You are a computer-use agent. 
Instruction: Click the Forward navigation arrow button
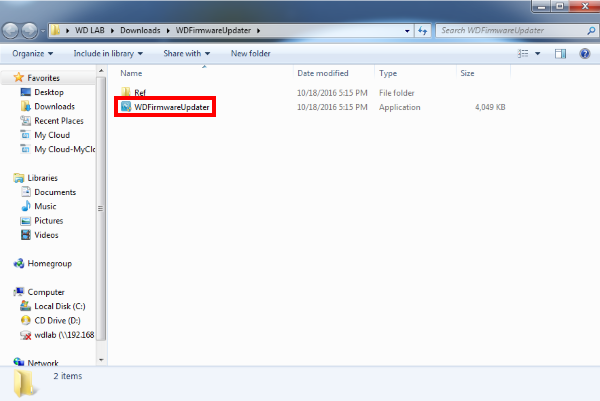click(x=29, y=31)
